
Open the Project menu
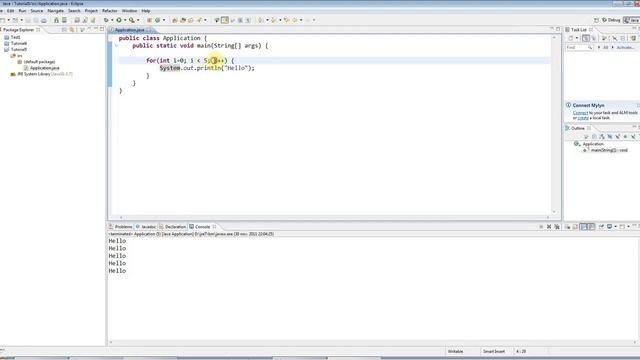tap(91, 11)
